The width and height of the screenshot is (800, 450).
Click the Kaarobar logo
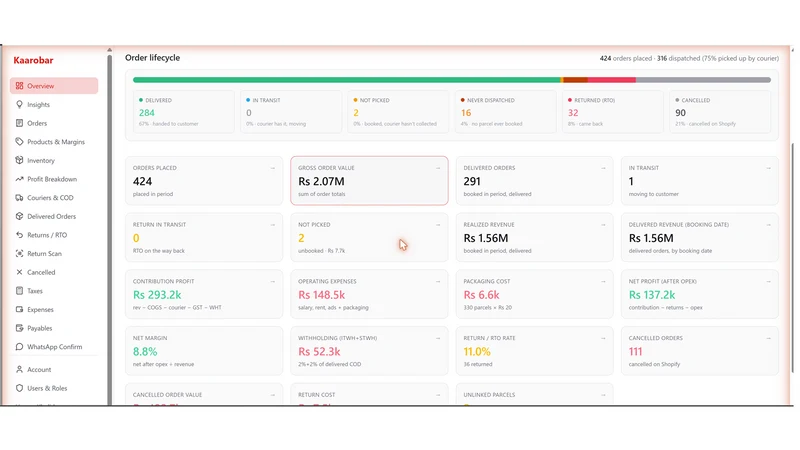point(33,60)
